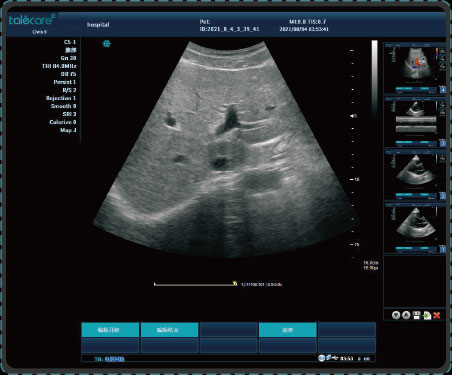
Task: Click the USB icon in status bar
Action: 335,358
